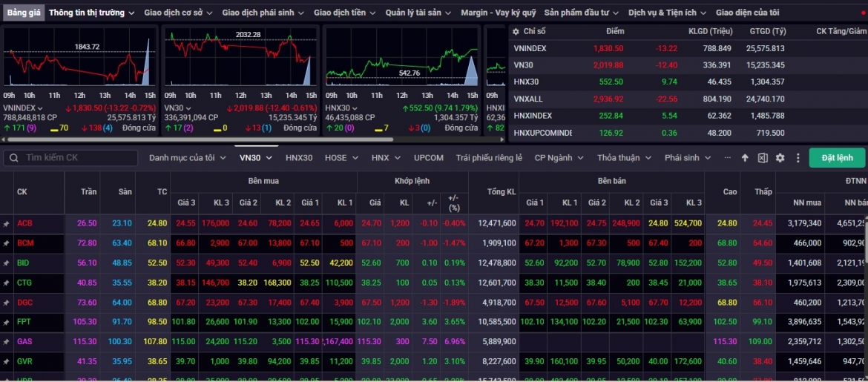Expand the Giao dịch tiền menu
Screen dimensions: 868x382
click(x=344, y=12)
